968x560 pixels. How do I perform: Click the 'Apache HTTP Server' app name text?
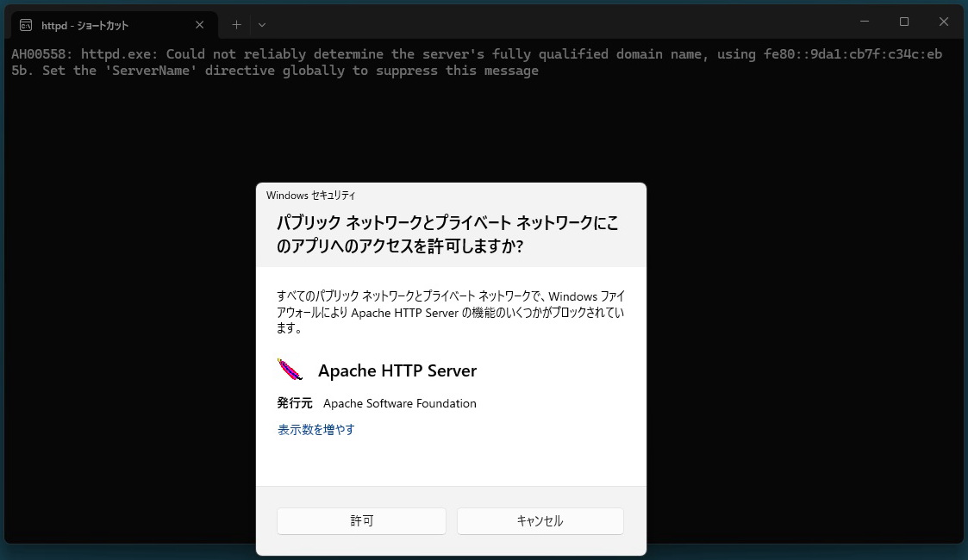click(x=397, y=370)
